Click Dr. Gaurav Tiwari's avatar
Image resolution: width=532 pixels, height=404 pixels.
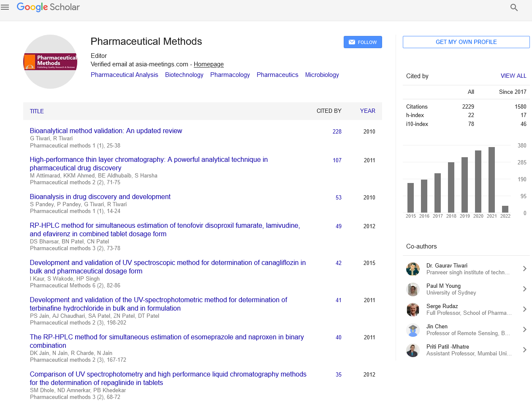pyautogui.click(x=413, y=269)
